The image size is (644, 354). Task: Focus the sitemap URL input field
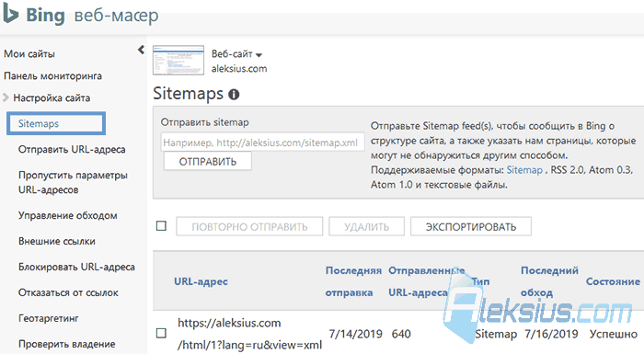[x=262, y=143]
